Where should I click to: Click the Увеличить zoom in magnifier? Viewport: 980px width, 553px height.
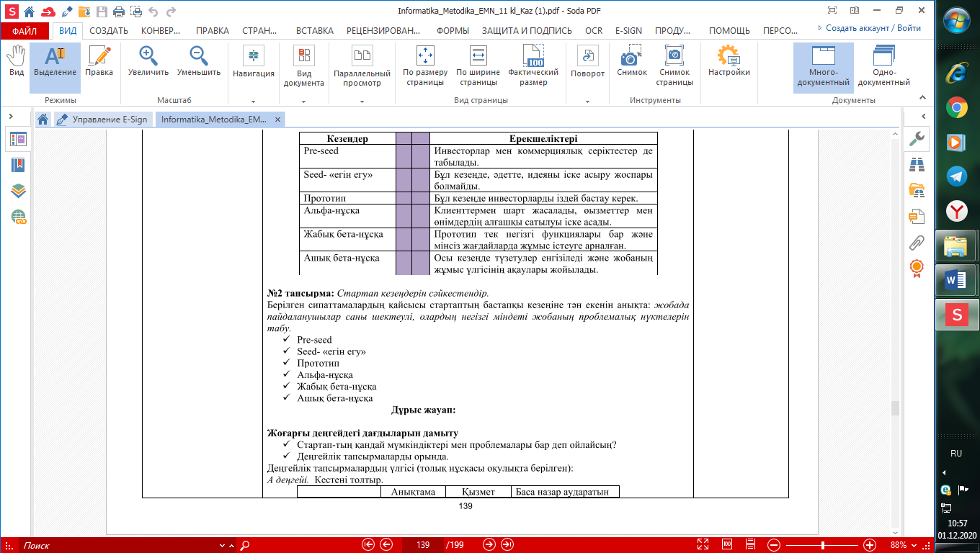click(148, 62)
